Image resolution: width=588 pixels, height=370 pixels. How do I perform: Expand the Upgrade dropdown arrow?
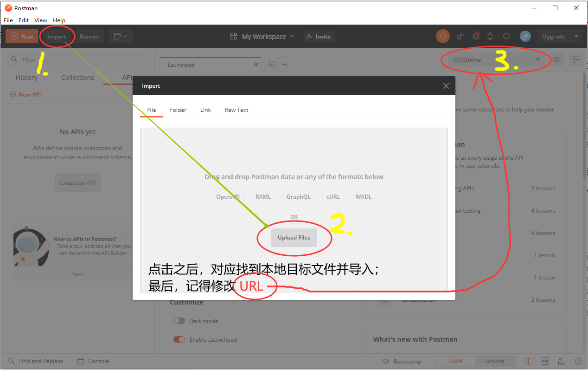pos(576,36)
